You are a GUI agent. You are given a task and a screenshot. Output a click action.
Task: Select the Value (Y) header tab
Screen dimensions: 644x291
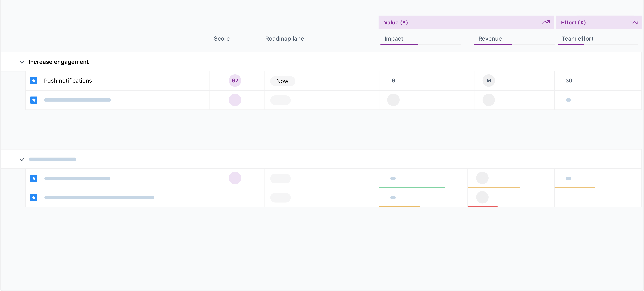coord(396,22)
